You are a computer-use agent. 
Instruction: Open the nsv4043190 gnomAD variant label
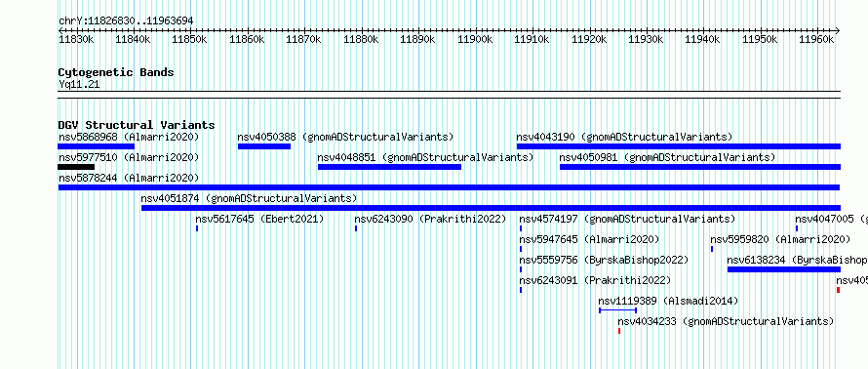624,137
